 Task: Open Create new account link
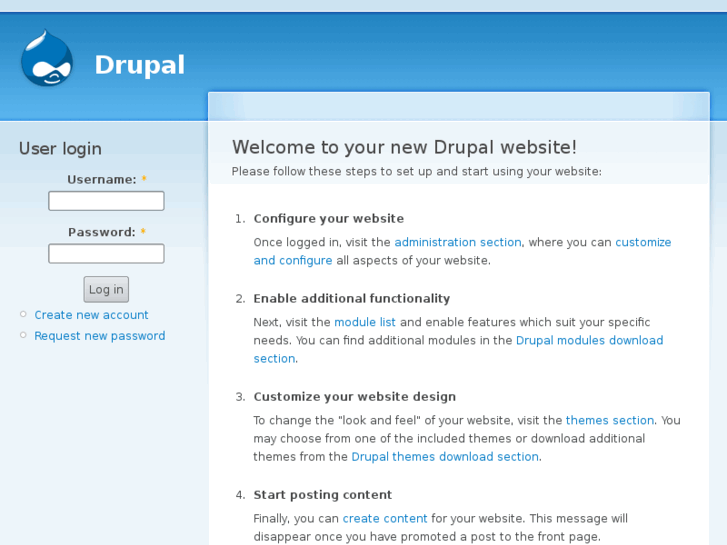pyautogui.click(x=91, y=315)
